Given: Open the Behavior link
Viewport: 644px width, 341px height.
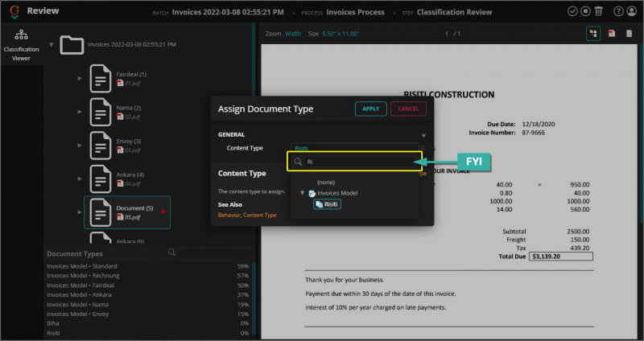Looking at the screenshot, I should pos(229,215).
